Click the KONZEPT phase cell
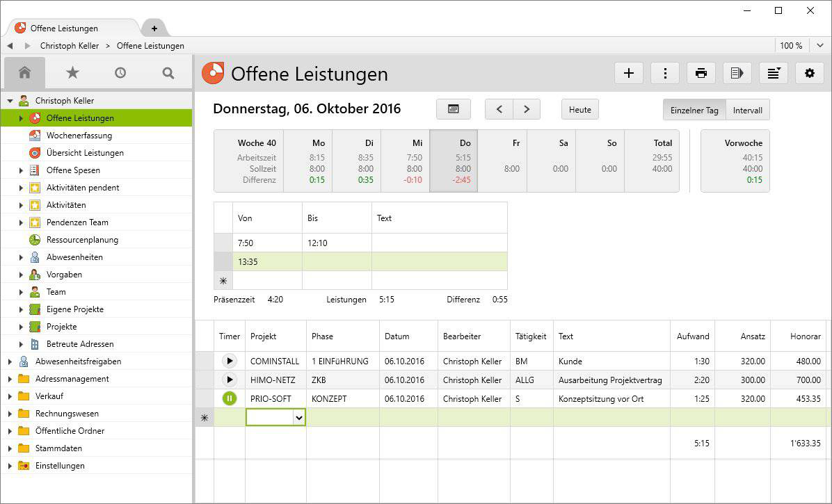Screen dimensions: 832x504 point(343,398)
